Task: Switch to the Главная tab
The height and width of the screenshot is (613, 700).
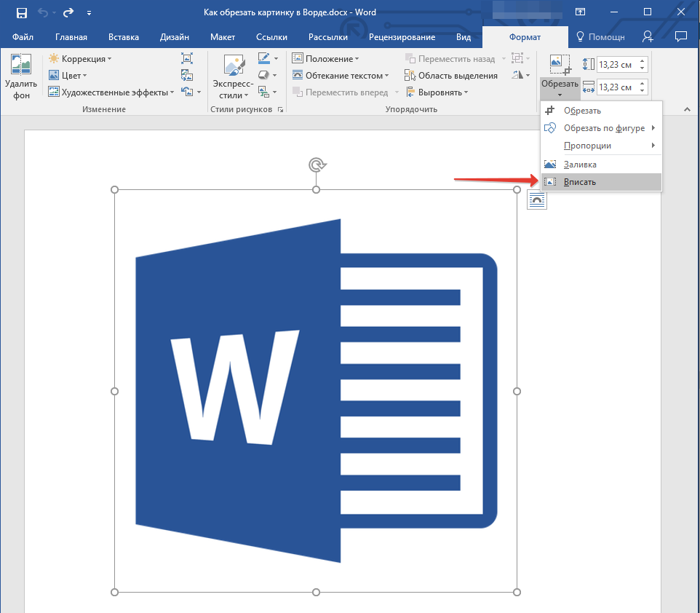Action: click(71, 37)
